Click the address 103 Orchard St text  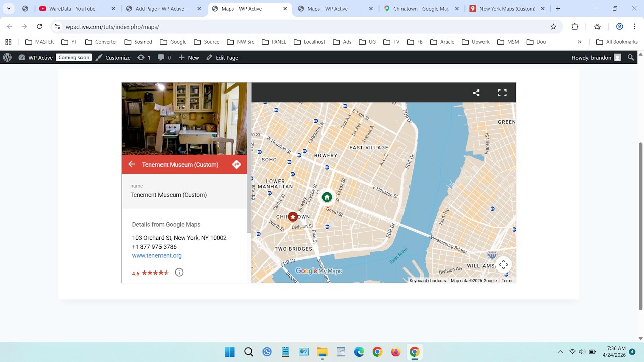[x=179, y=238]
